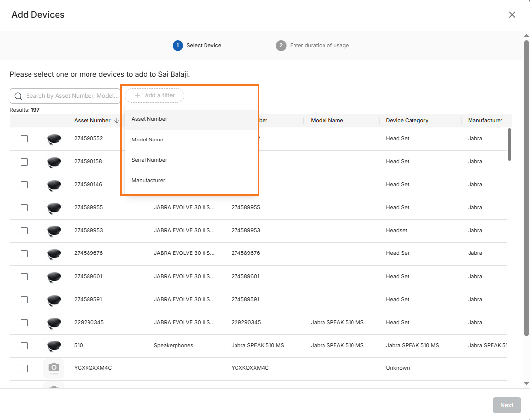This screenshot has height=420, width=530.
Task: Open the Add a filter dropdown
Action: tap(154, 95)
